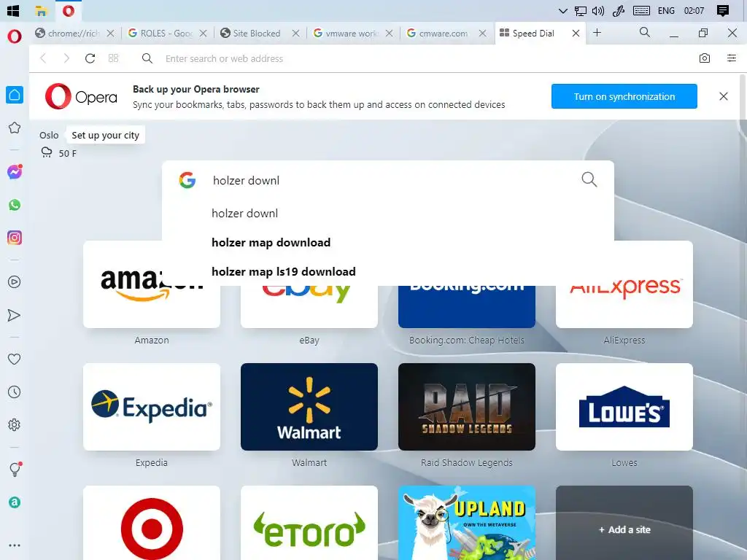Click the Back navigation arrow
The height and width of the screenshot is (560, 747).
pyautogui.click(x=43, y=58)
